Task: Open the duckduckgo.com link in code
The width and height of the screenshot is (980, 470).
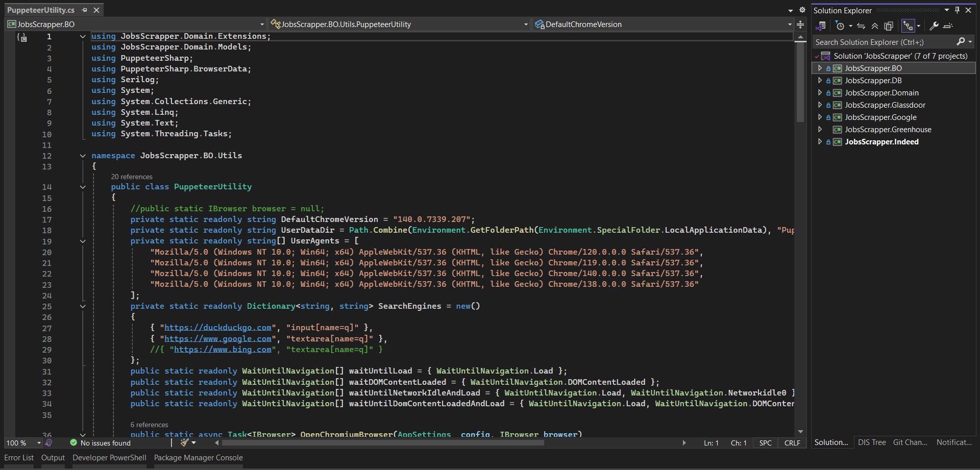Action: coord(218,328)
